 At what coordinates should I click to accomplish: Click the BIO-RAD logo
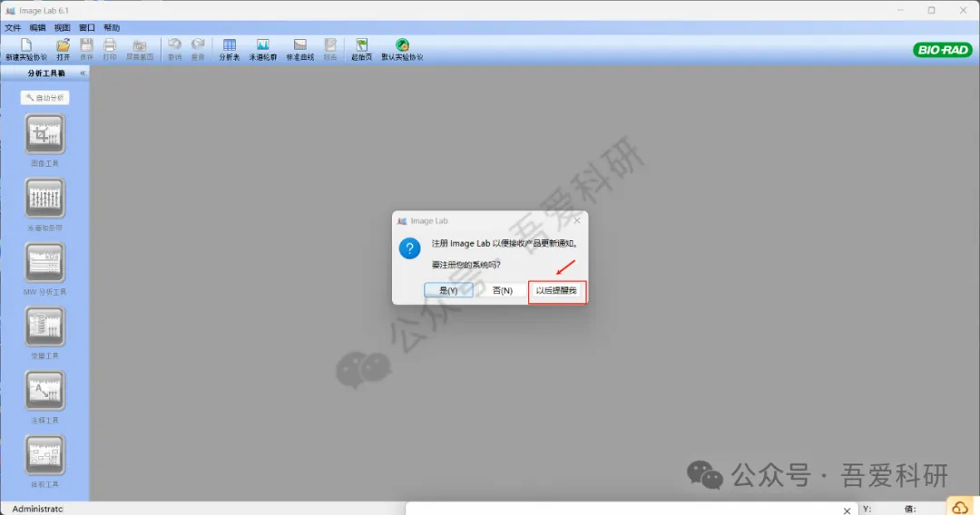(943, 50)
